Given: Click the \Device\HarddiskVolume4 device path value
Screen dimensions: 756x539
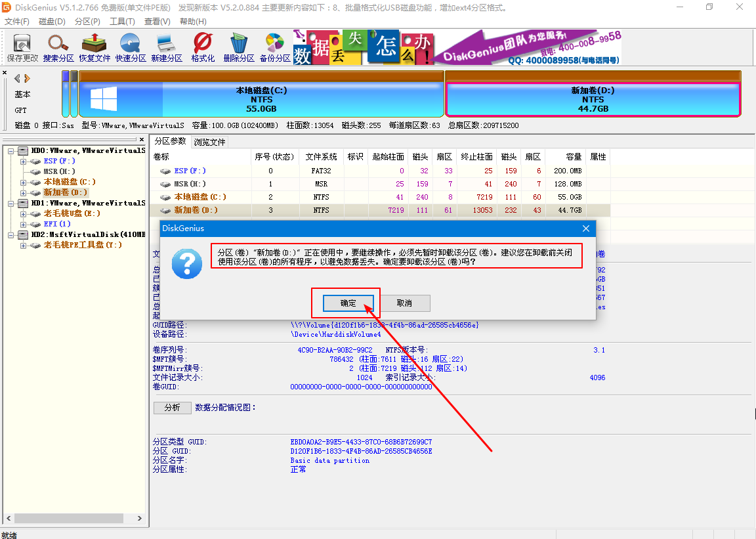Looking at the screenshot, I should (335, 334).
